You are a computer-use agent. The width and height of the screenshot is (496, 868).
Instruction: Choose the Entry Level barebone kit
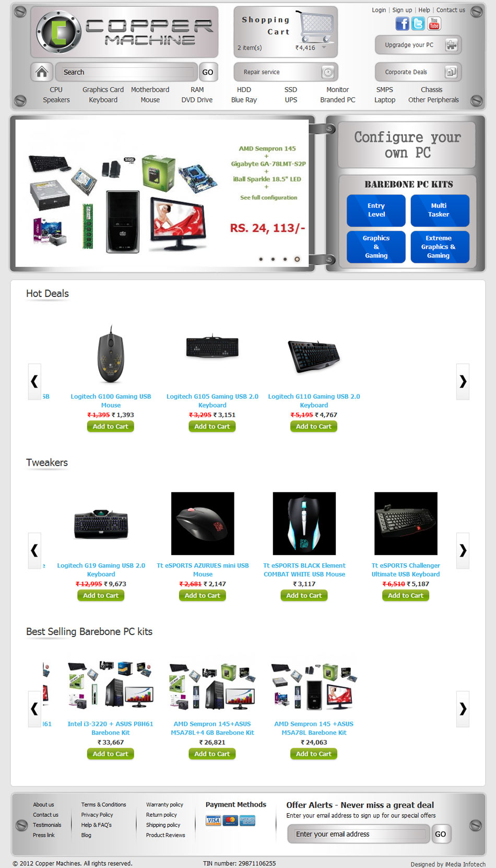click(376, 210)
